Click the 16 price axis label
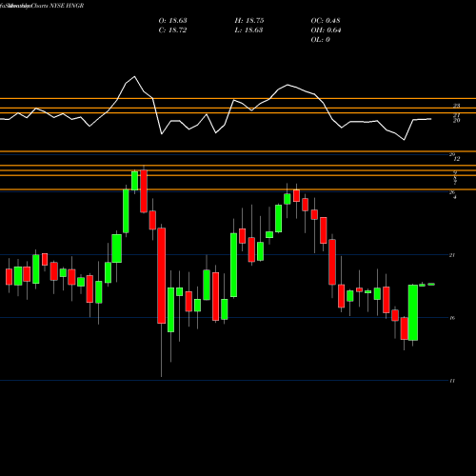This screenshot has height=476, width=476. 452,318
